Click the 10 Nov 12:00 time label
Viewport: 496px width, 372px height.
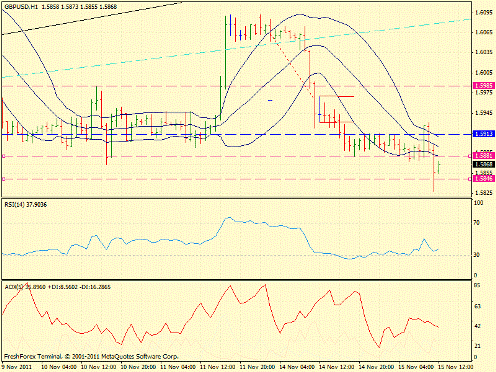[x=98, y=367]
